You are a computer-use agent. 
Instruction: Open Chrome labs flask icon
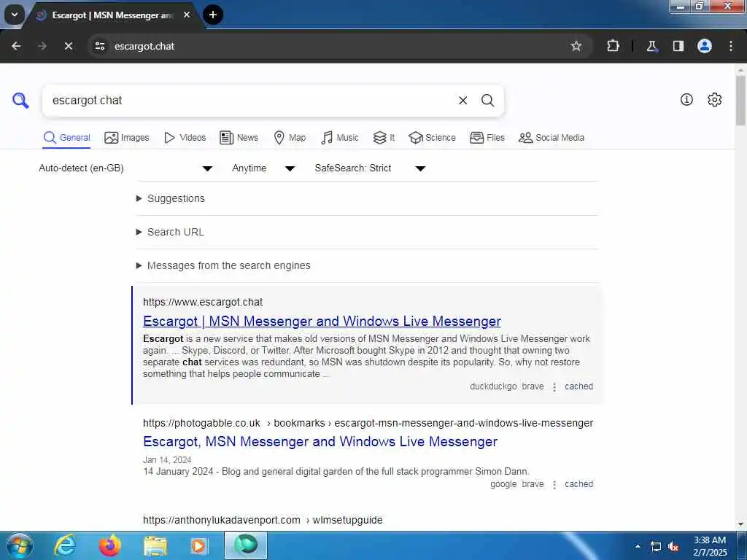(x=651, y=46)
